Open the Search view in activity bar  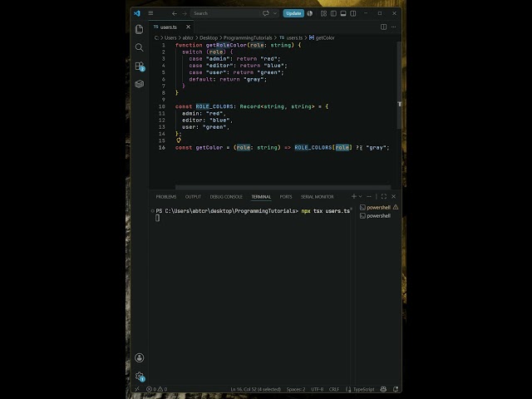(x=139, y=47)
